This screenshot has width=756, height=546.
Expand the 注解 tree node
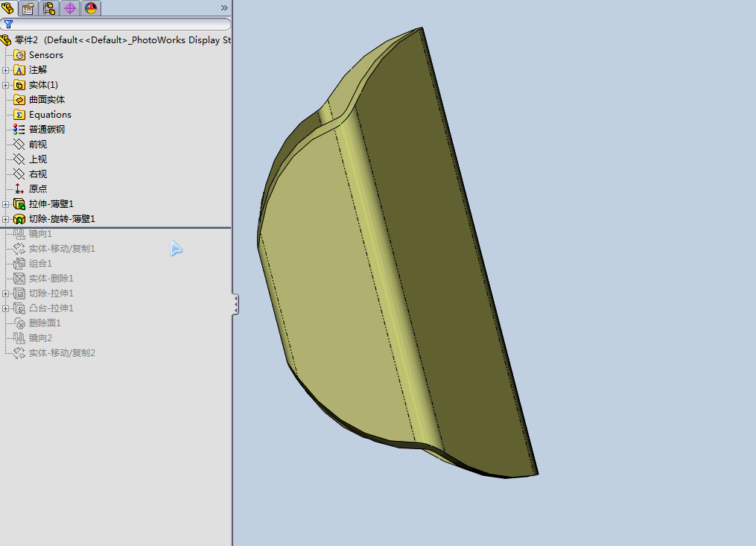[6, 71]
